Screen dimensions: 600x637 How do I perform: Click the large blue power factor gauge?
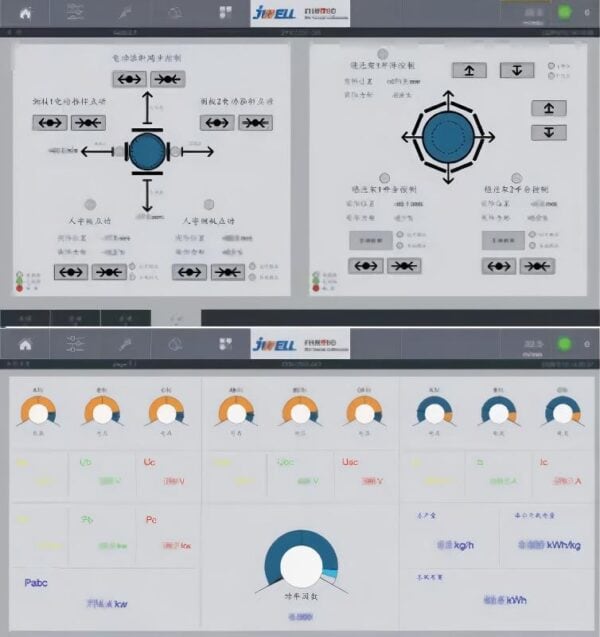(x=301, y=561)
